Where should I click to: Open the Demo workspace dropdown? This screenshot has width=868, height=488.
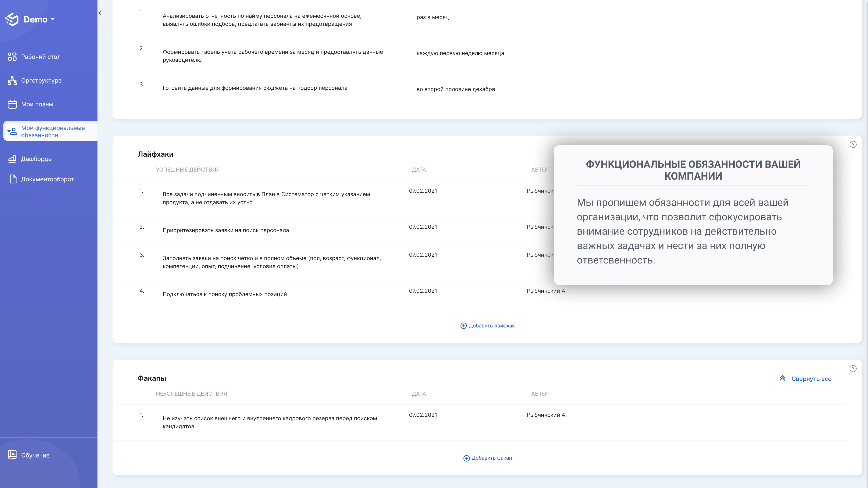39,19
